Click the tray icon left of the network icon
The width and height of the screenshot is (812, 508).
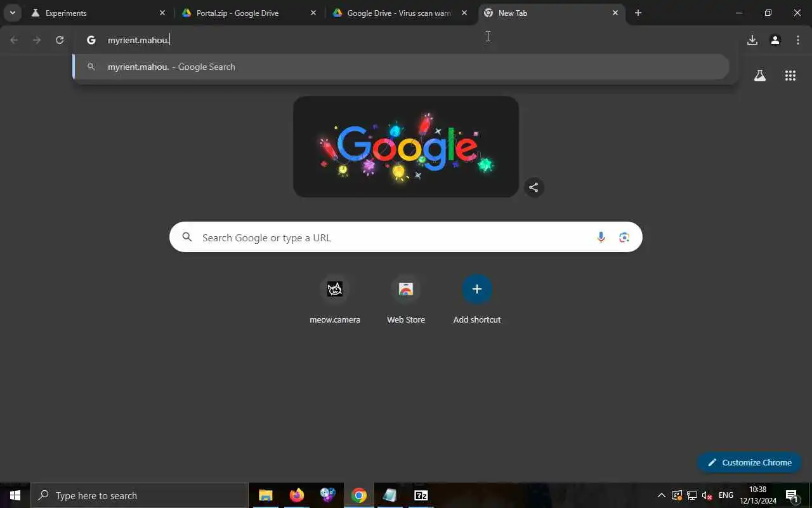(677, 495)
